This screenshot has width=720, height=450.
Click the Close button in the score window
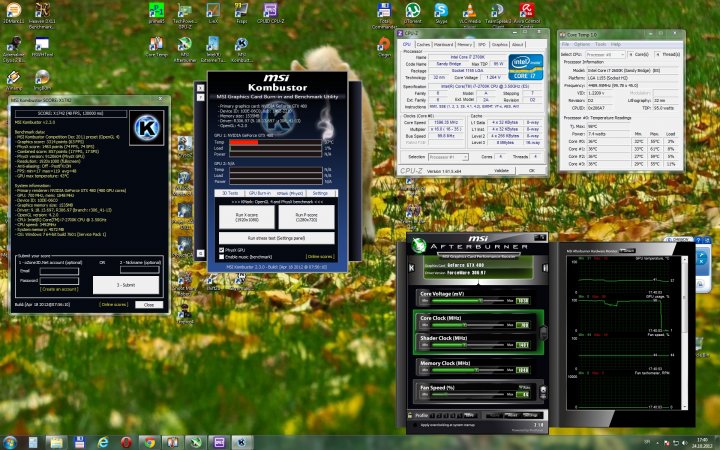[149, 304]
